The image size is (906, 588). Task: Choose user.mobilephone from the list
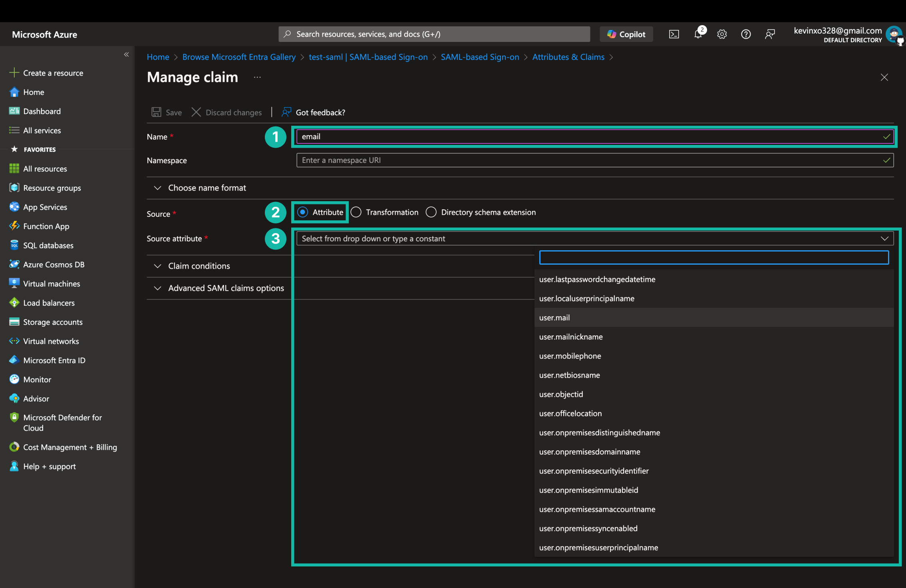714,356
